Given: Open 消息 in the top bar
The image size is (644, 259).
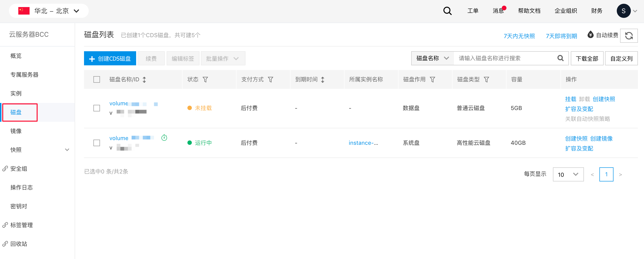Looking at the screenshot, I should (498, 11).
